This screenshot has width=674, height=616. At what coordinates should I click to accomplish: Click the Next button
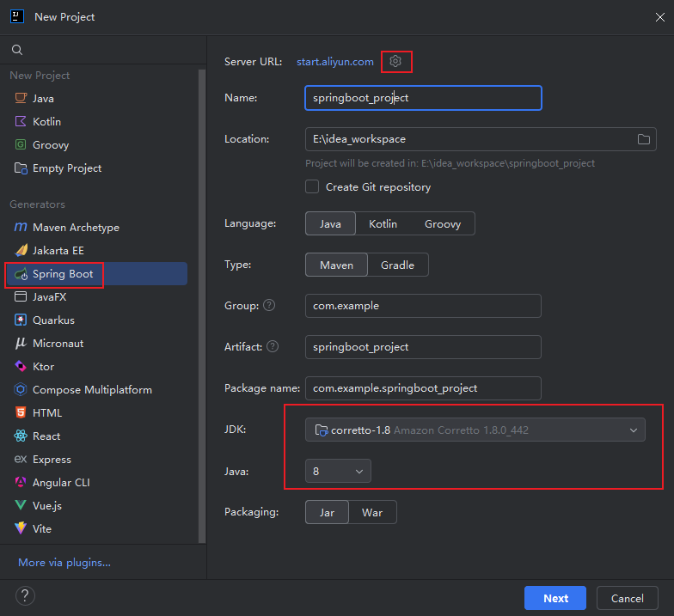[x=555, y=598]
